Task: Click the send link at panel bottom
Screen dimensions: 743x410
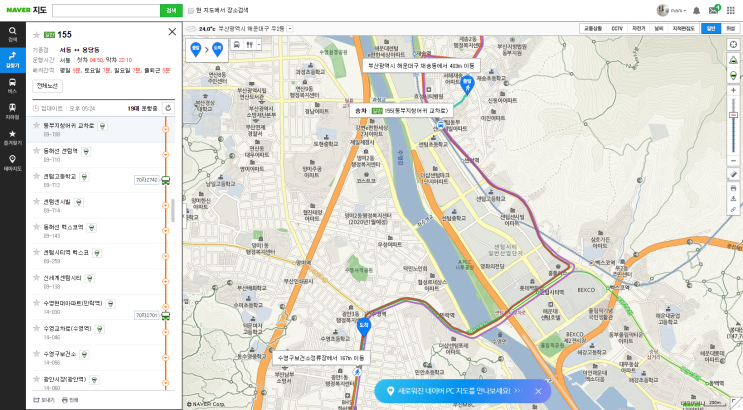Action: (44, 400)
